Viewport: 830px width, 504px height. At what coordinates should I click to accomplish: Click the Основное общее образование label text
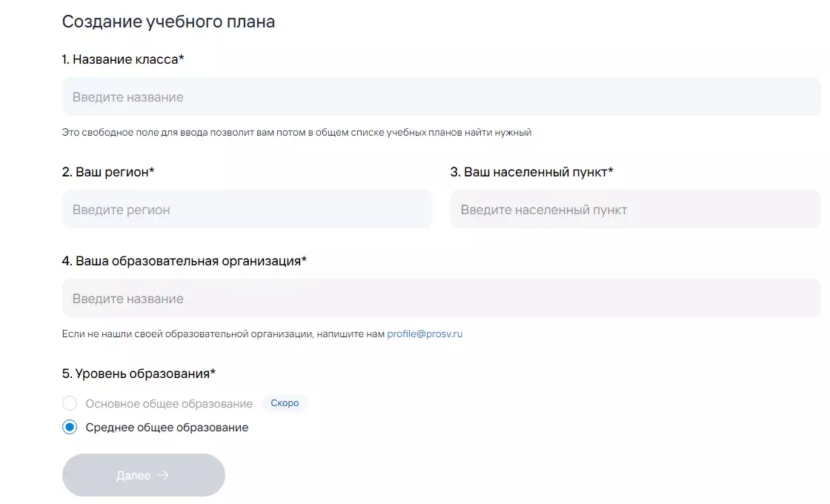169,404
